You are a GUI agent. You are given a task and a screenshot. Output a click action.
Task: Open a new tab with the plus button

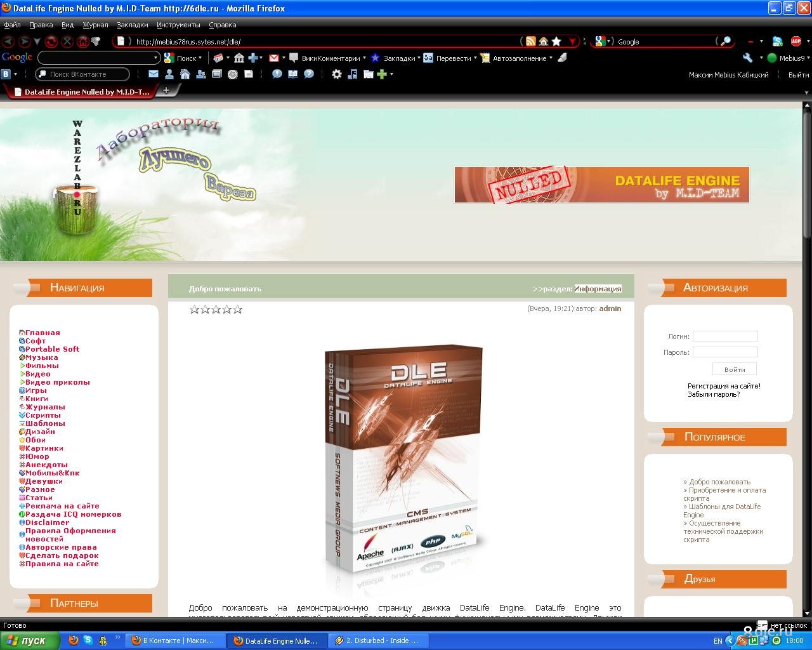point(166,91)
